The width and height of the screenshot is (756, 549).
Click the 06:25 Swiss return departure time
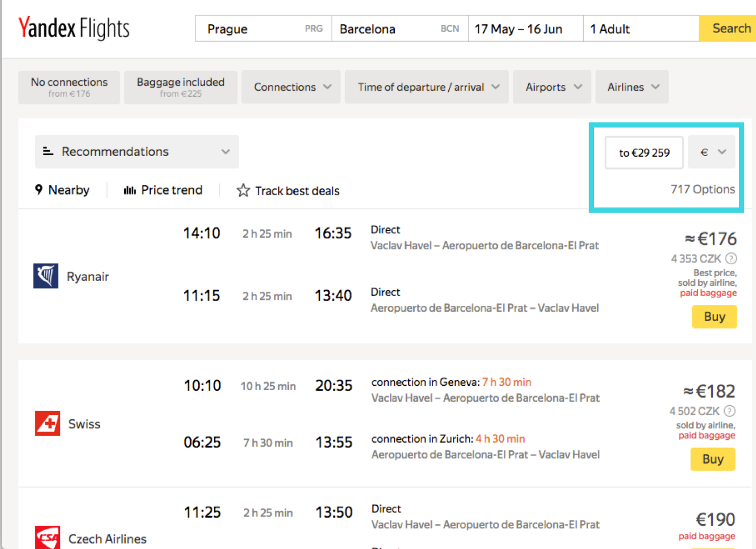(202, 443)
